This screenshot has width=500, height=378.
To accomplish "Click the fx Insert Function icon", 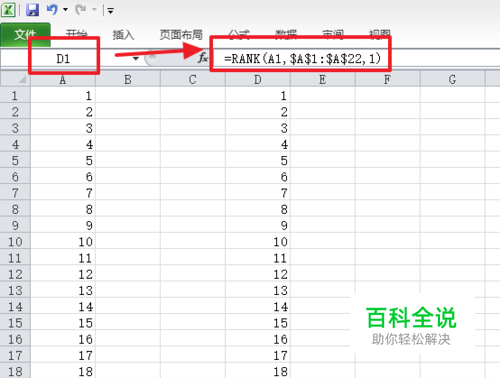I will pyautogui.click(x=202, y=58).
